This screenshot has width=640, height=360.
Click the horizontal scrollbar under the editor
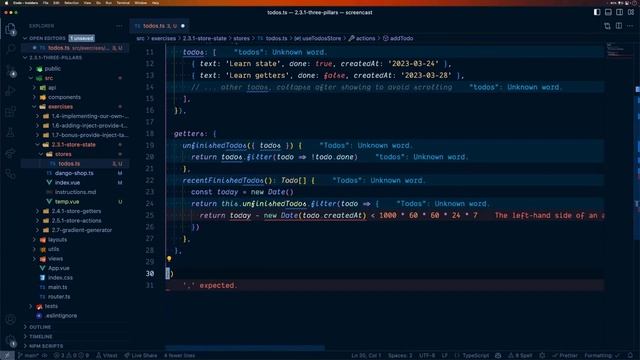pyautogui.click(x=245, y=348)
